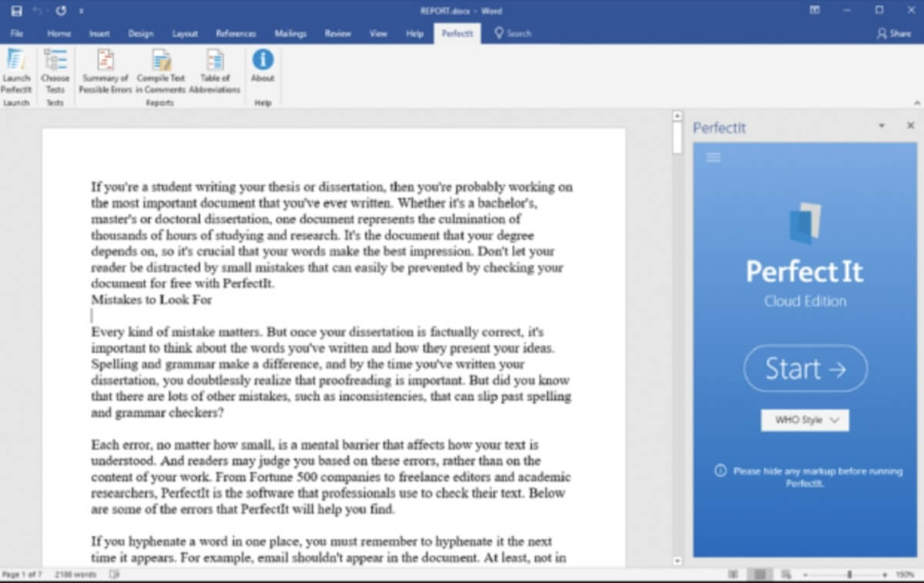Open the View tab
Image resolution: width=924 pixels, height=583 pixels.
pos(378,34)
